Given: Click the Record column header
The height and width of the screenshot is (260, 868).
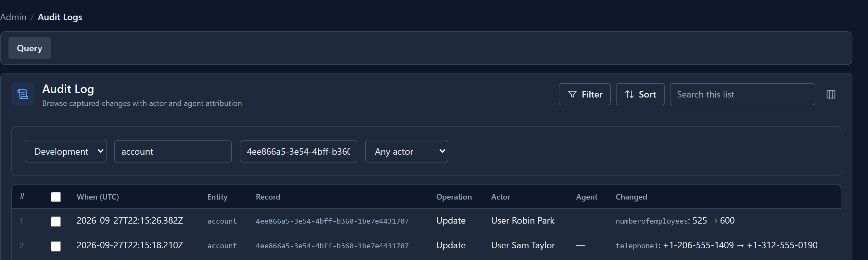Looking at the screenshot, I should coord(268,197).
